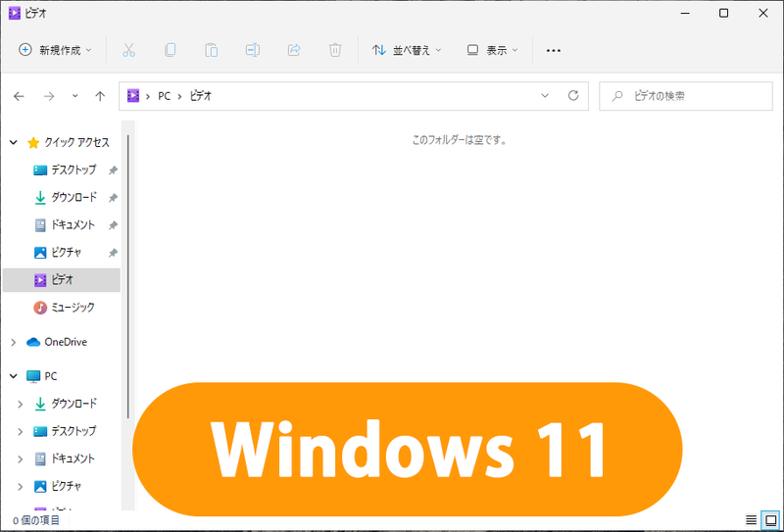This screenshot has height=532, width=784.
Task: Maximize the ビデオ window
Action: [723, 14]
